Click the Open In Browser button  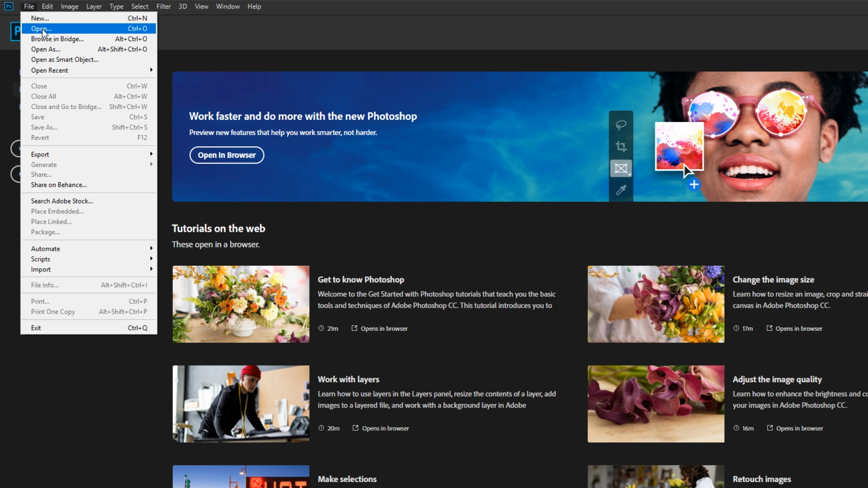(x=226, y=155)
